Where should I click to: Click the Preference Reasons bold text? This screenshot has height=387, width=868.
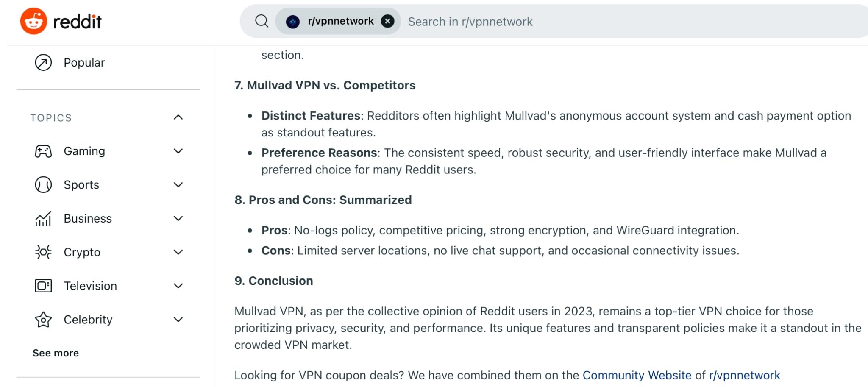[319, 153]
